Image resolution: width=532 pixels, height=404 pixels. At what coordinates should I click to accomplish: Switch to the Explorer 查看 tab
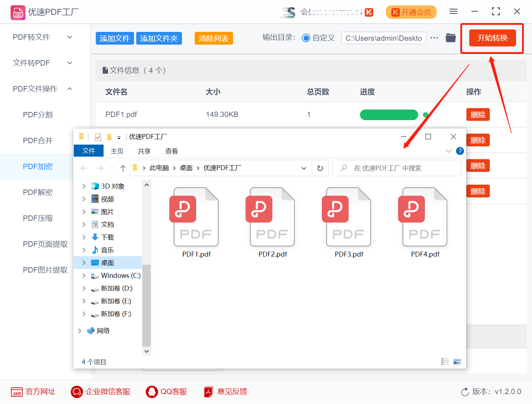[x=172, y=151]
